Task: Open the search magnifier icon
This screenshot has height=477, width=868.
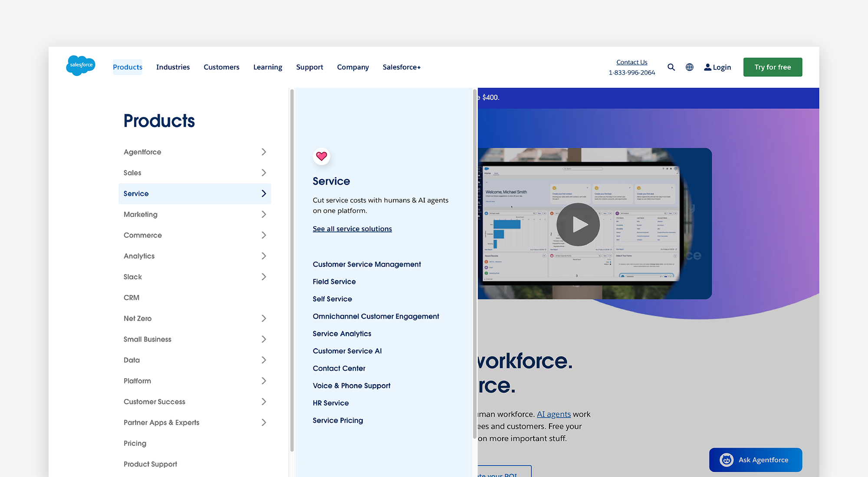Action: click(671, 67)
